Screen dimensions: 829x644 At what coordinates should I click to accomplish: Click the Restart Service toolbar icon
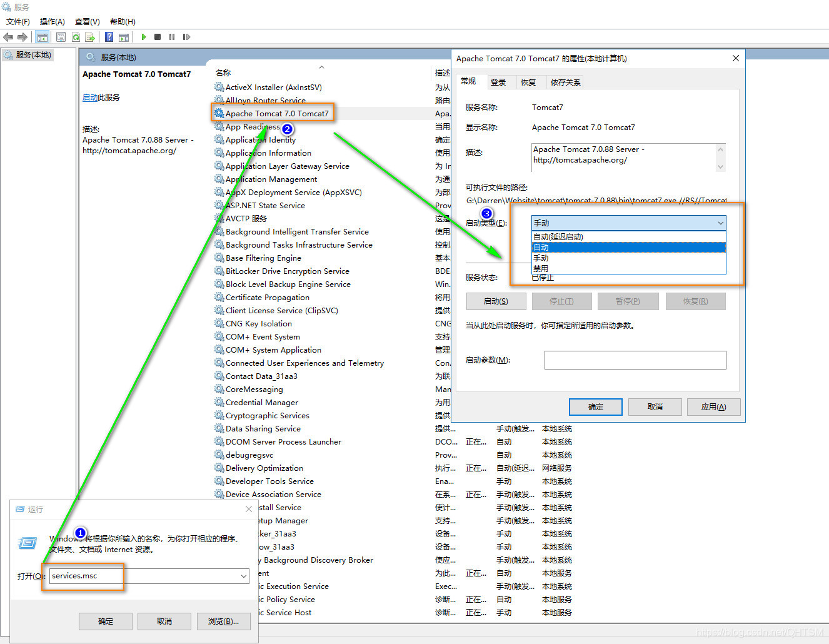point(186,37)
